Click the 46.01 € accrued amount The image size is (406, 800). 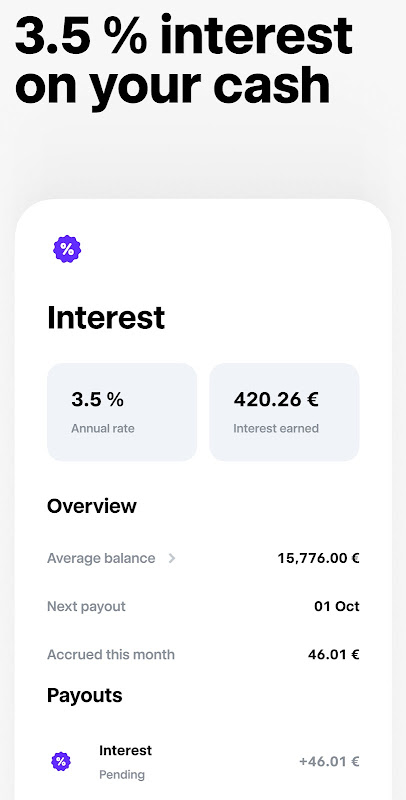[x=334, y=655]
